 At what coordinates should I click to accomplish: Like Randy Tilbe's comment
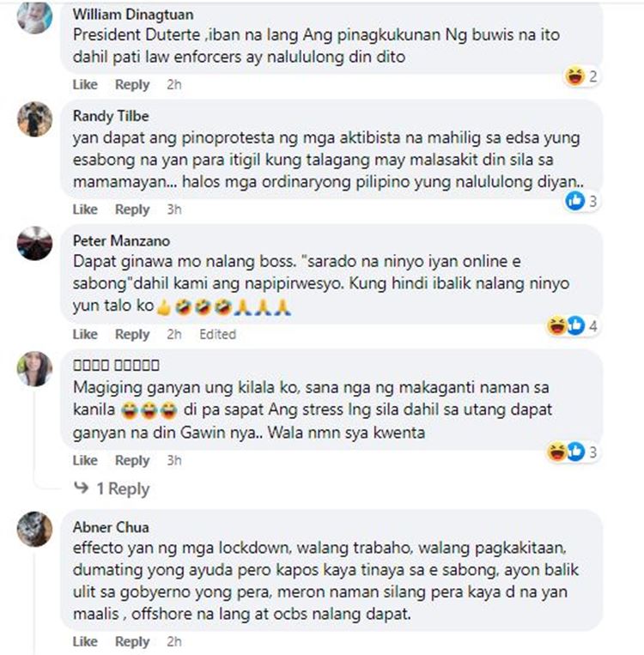(x=85, y=209)
